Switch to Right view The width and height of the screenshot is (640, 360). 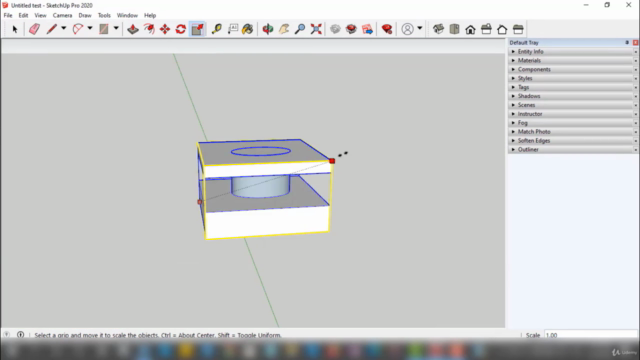pos(486,29)
